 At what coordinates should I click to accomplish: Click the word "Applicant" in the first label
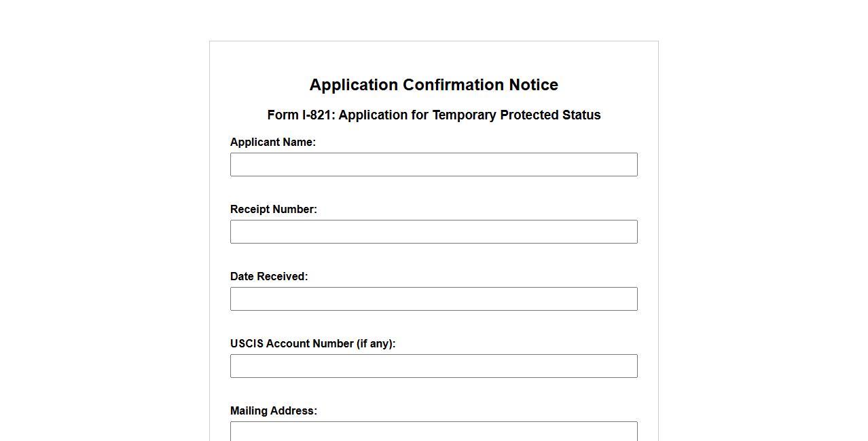(x=254, y=142)
